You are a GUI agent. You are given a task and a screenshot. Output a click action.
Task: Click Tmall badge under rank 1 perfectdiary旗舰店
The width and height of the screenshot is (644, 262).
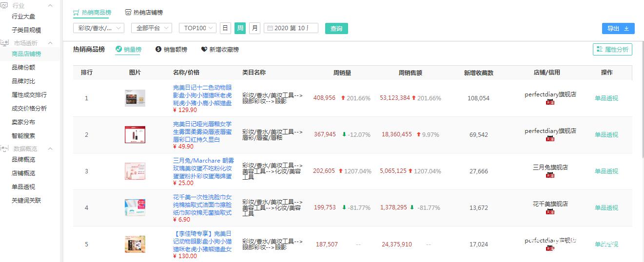(x=550, y=102)
